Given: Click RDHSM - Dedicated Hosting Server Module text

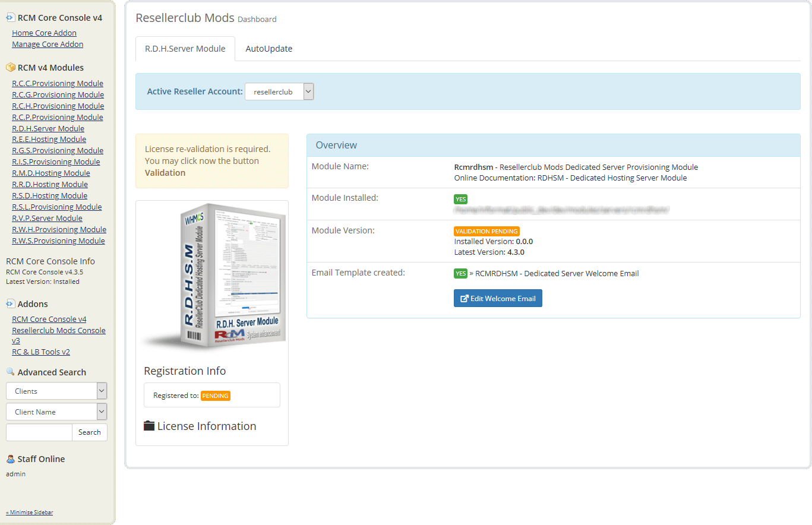Looking at the screenshot, I should [612, 178].
